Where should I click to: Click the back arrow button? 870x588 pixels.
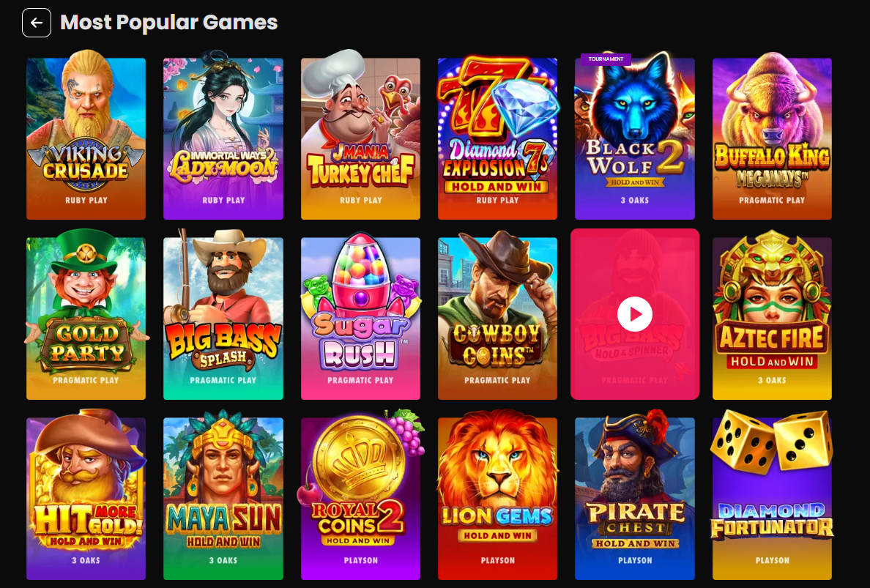click(x=37, y=23)
